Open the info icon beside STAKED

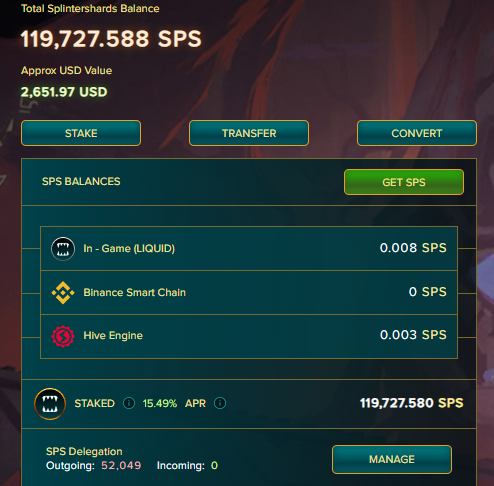[x=129, y=403]
